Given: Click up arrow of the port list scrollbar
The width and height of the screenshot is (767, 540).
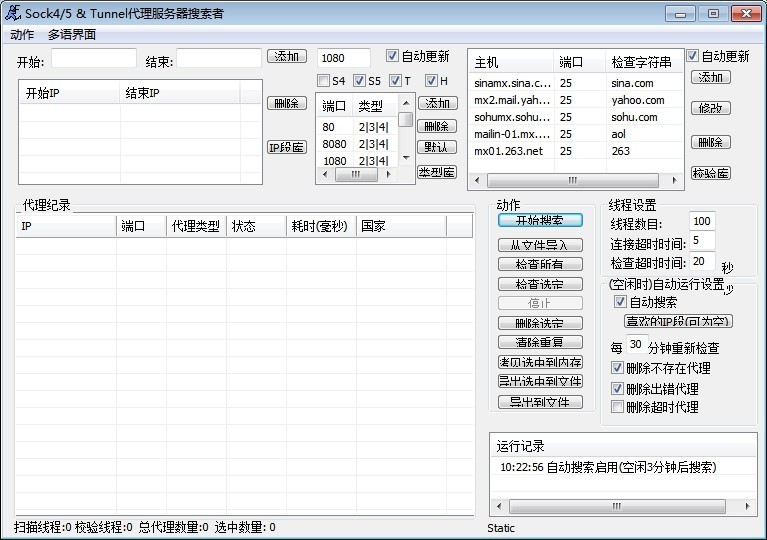Looking at the screenshot, I should click(406, 102).
